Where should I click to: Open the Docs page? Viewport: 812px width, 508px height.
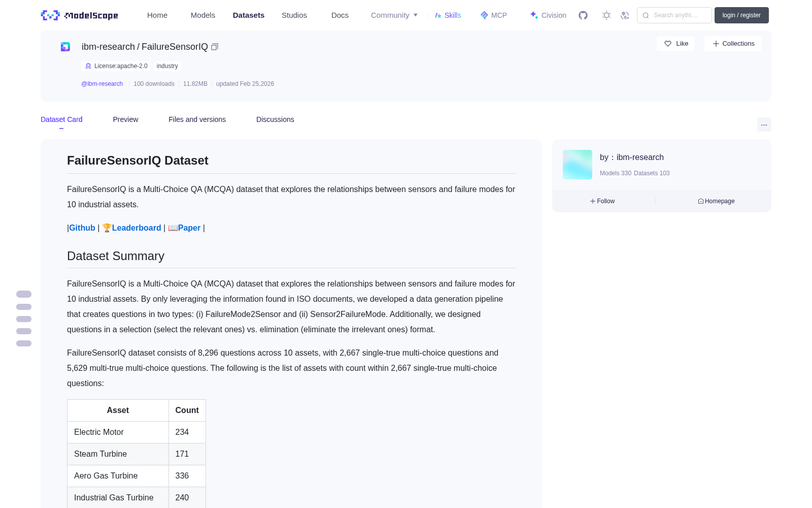tap(340, 15)
